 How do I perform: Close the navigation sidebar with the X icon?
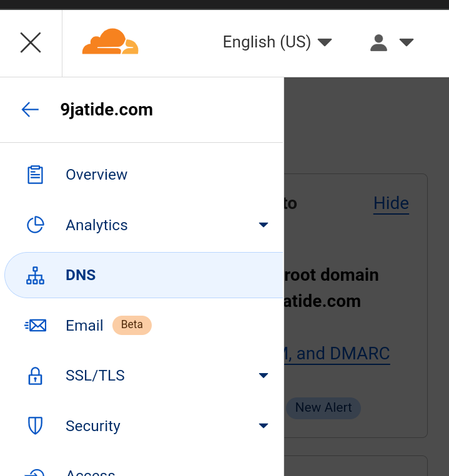coord(31,42)
